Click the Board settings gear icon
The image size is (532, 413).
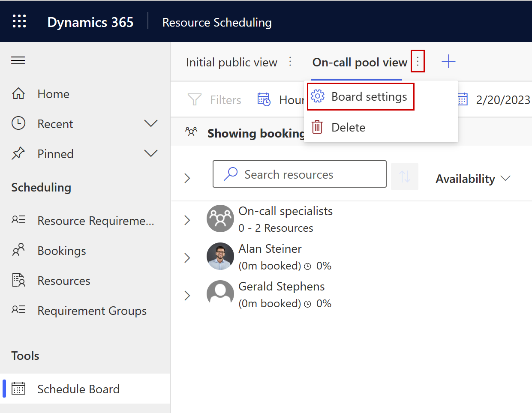point(318,96)
